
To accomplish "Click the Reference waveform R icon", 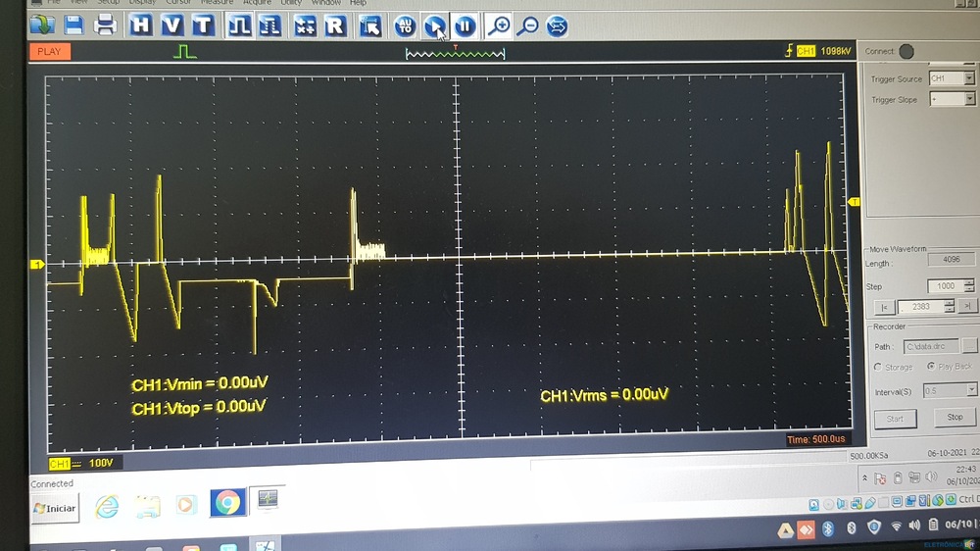I will tap(335, 25).
